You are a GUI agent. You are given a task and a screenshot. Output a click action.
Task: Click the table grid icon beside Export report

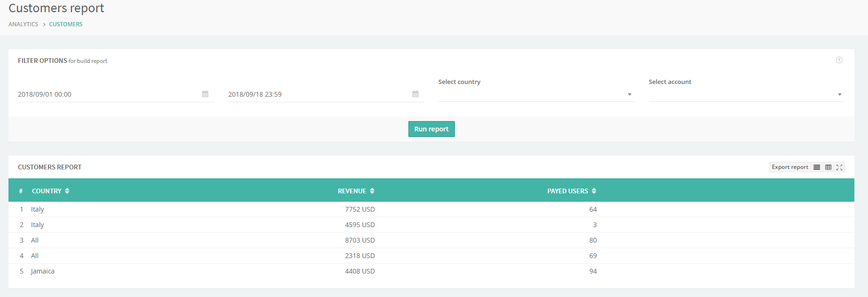tap(828, 167)
